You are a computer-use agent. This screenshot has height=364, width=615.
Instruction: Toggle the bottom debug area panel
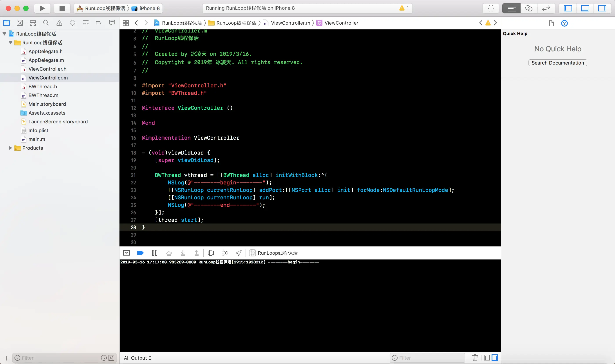coord(585,8)
